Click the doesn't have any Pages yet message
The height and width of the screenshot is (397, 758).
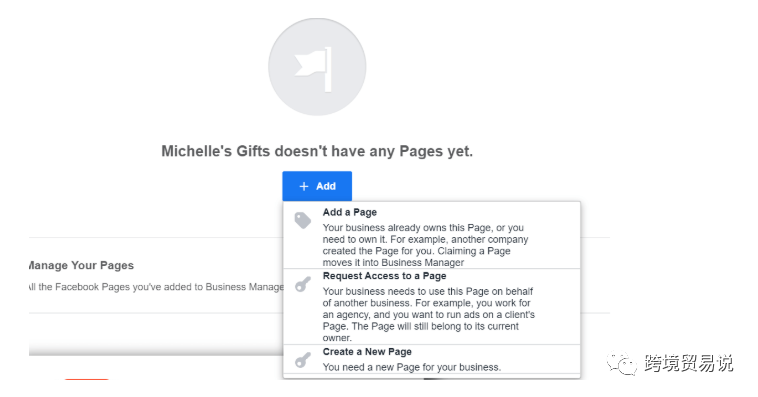tap(317, 151)
